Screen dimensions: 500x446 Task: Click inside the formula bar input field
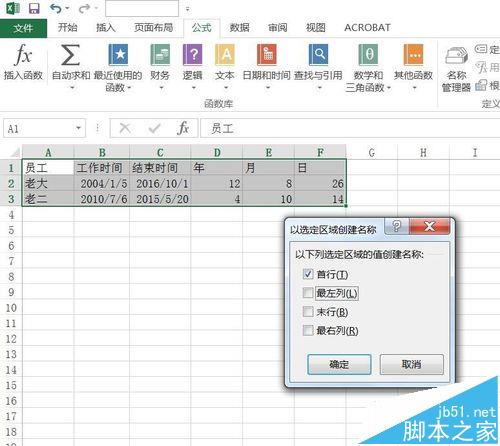coord(350,128)
